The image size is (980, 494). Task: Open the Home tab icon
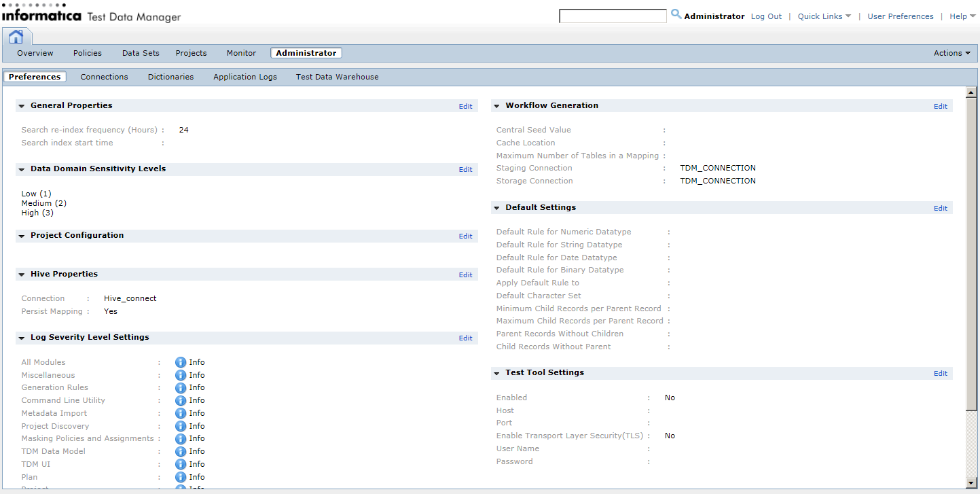pyautogui.click(x=16, y=37)
